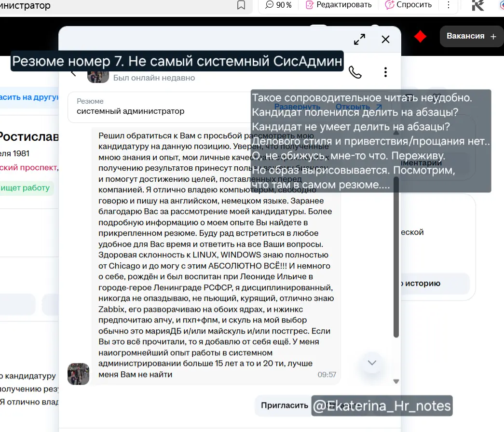Click Открыть link on resume card
Image resolution: width=504 pixels, height=432 pixels.
(358, 107)
